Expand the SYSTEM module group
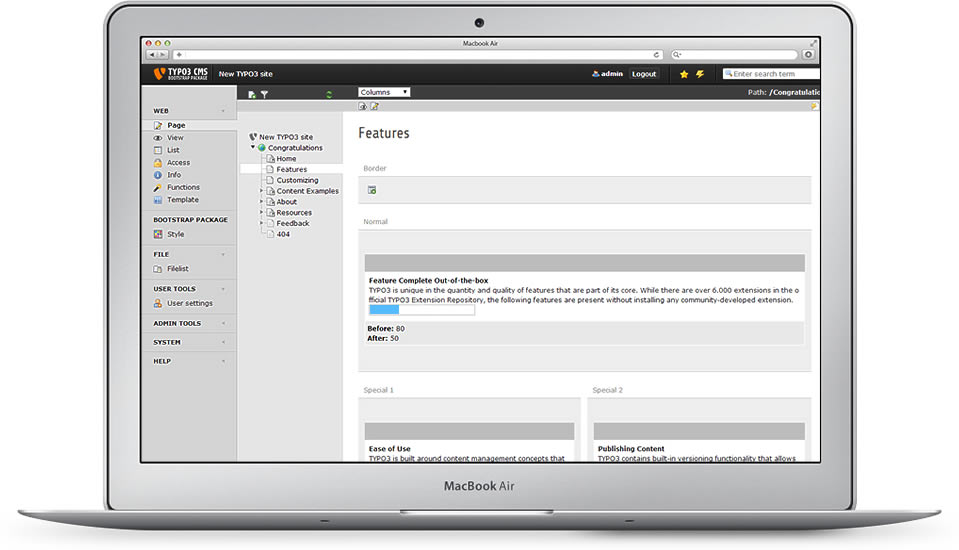 (x=223, y=343)
